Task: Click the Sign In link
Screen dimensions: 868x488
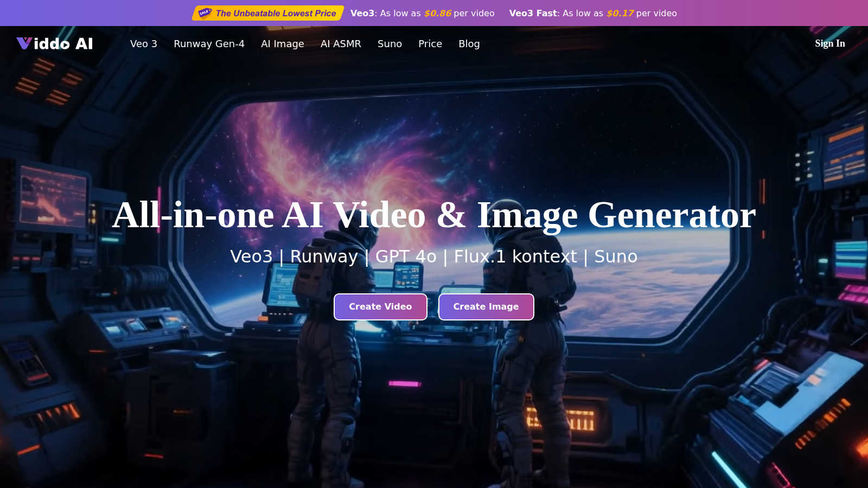Action: (x=830, y=43)
